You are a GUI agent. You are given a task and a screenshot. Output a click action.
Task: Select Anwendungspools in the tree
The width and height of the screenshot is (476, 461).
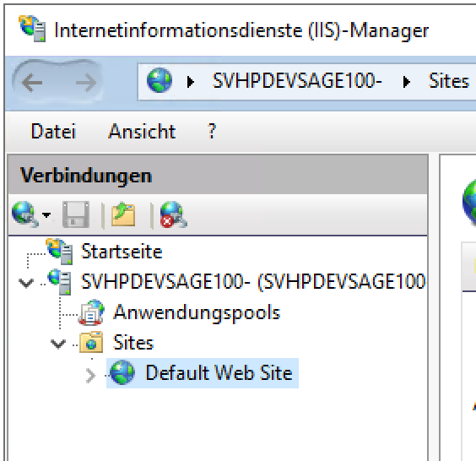[197, 312]
